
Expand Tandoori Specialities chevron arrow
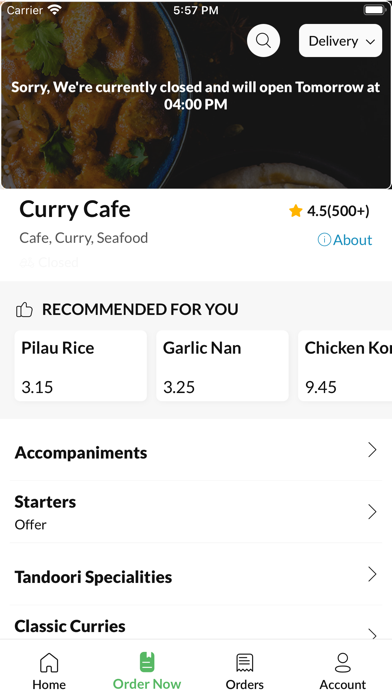coord(372,574)
